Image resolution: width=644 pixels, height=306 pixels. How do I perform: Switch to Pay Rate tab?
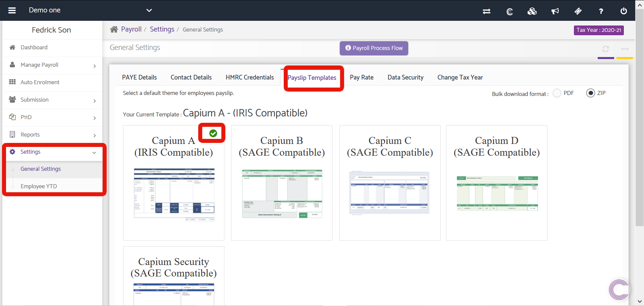click(362, 77)
